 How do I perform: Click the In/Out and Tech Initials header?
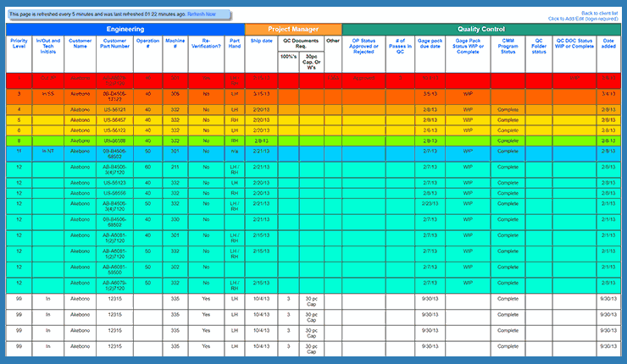(x=48, y=47)
